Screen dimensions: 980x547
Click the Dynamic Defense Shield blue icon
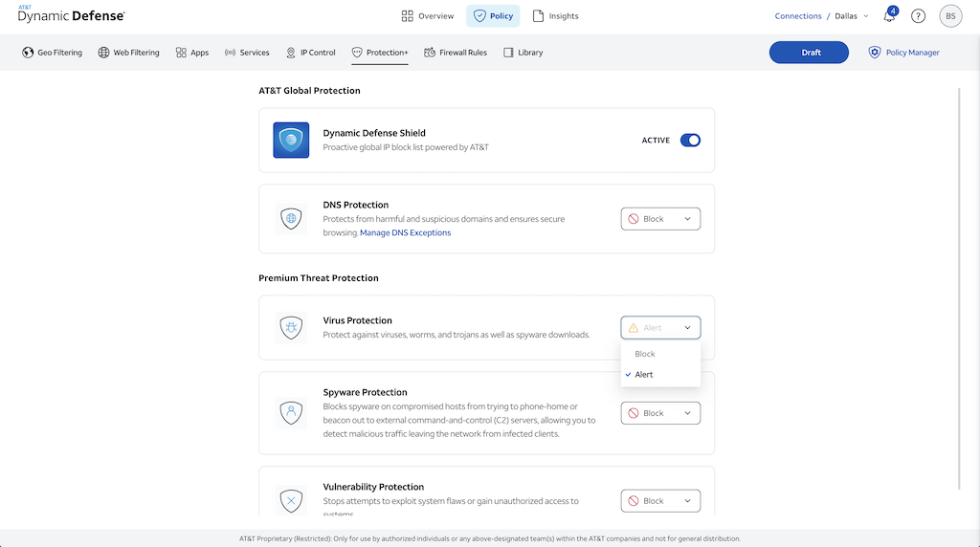pyautogui.click(x=291, y=140)
